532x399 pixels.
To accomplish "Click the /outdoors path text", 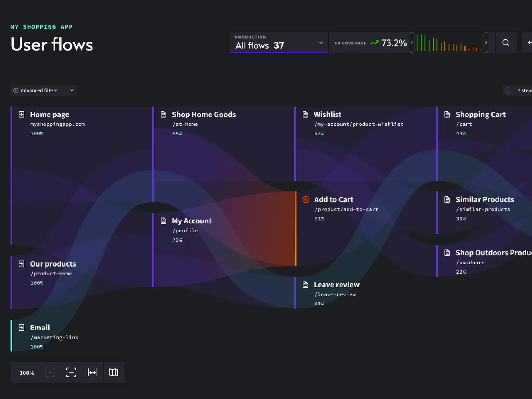I will point(470,263).
